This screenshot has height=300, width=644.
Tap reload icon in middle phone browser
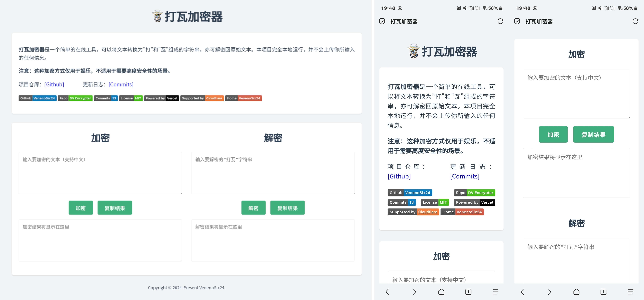tap(500, 22)
